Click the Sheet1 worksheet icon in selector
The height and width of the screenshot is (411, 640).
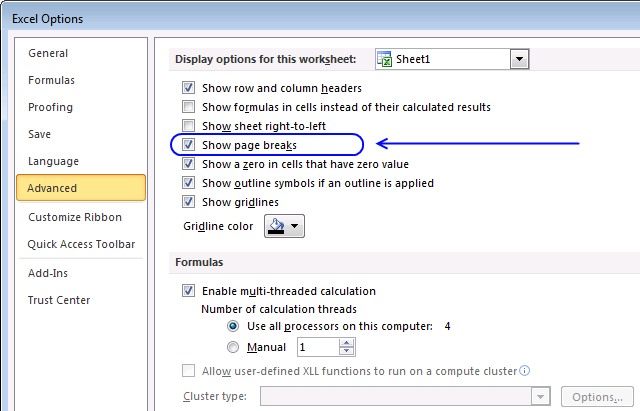(385, 60)
